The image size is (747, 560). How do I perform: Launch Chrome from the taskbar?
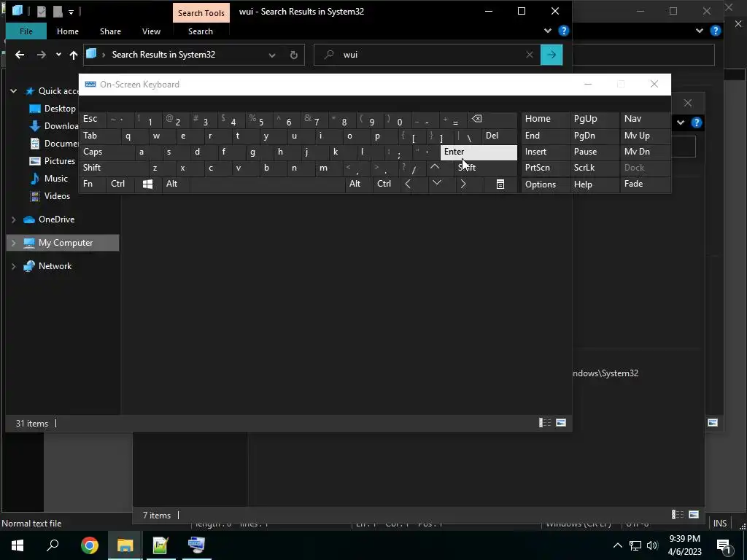(89, 545)
